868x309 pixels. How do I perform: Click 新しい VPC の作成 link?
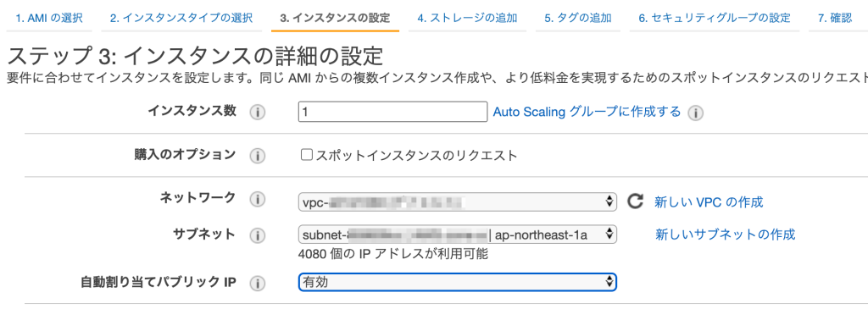(x=709, y=201)
